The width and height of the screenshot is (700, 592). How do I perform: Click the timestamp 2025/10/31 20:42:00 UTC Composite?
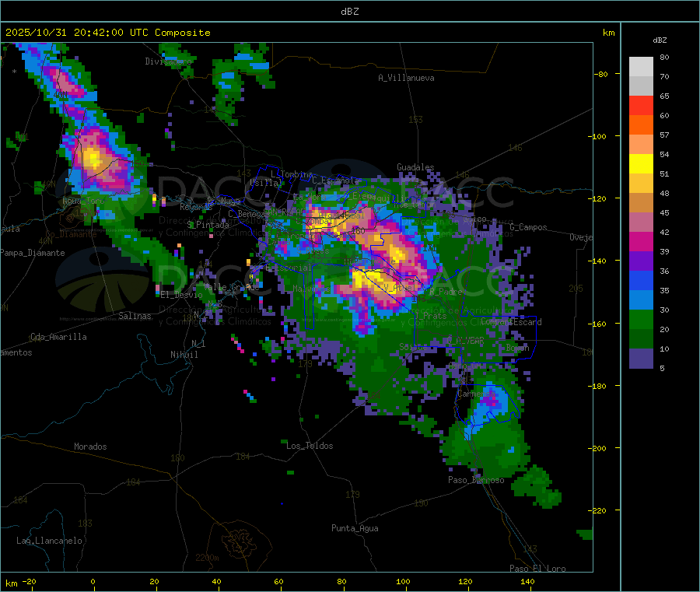[107, 33]
